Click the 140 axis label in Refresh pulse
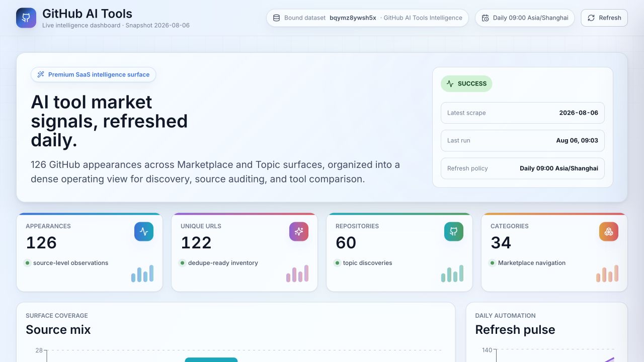The width and height of the screenshot is (644, 362). pos(487,350)
